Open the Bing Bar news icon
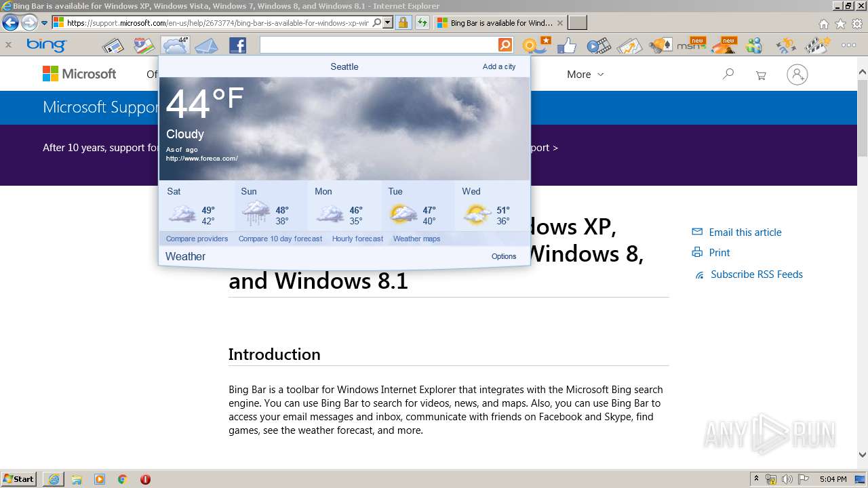Image resolution: width=868 pixels, height=488 pixels. [113, 45]
